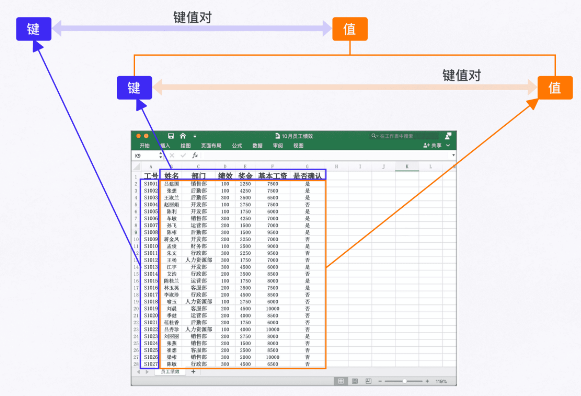Click the previous sheet navigation arrow
The width and height of the screenshot is (581, 396).
(x=139, y=372)
